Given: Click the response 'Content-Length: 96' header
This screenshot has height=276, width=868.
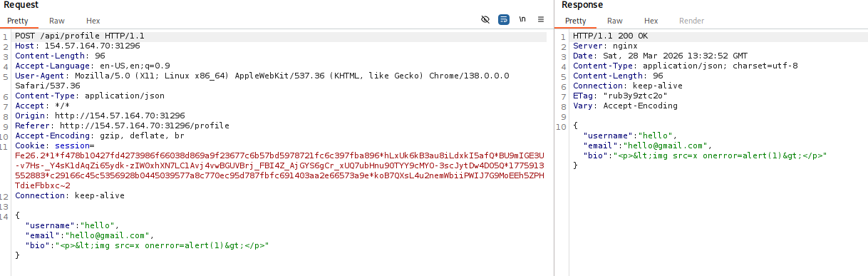Looking at the screenshot, I should [x=618, y=76].
